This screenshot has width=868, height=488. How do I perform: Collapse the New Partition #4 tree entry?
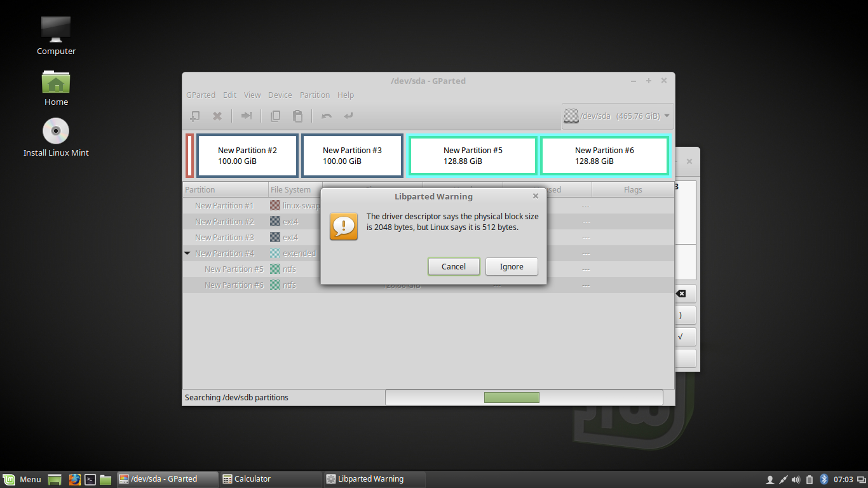pos(187,253)
